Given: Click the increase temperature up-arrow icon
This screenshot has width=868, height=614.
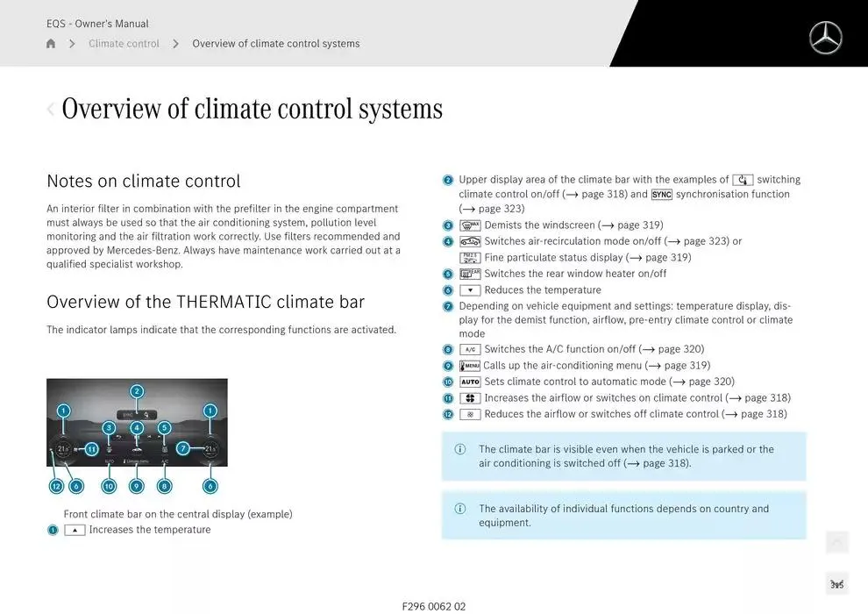Looking at the screenshot, I should pyautogui.click(x=75, y=530).
